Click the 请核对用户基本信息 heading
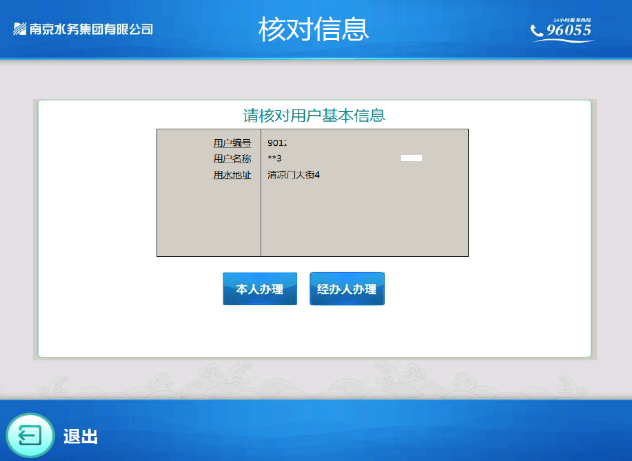The width and height of the screenshot is (632, 461). pyautogui.click(x=315, y=115)
